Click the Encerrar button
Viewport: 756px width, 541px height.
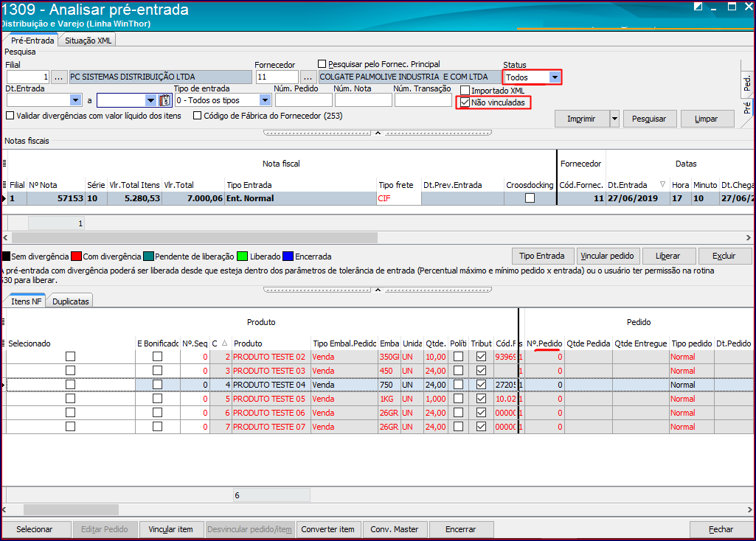pyautogui.click(x=460, y=529)
